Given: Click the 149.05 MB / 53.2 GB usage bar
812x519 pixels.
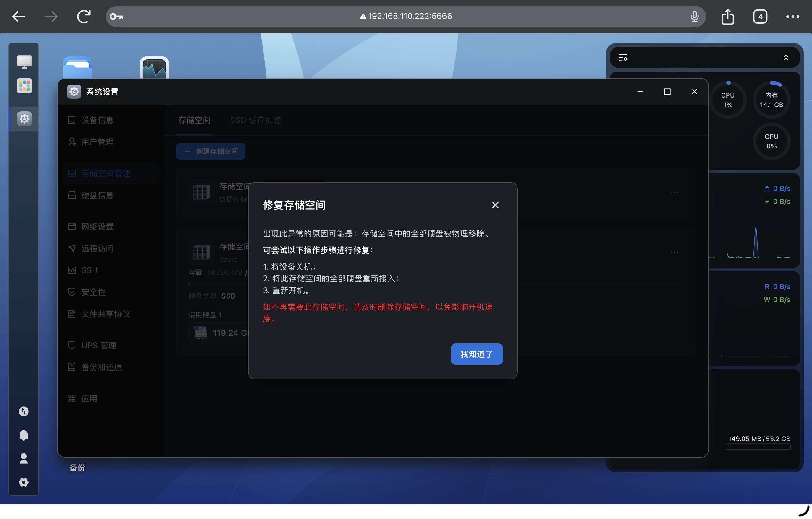Looking at the screenshot, I should (x=758, y=447).
